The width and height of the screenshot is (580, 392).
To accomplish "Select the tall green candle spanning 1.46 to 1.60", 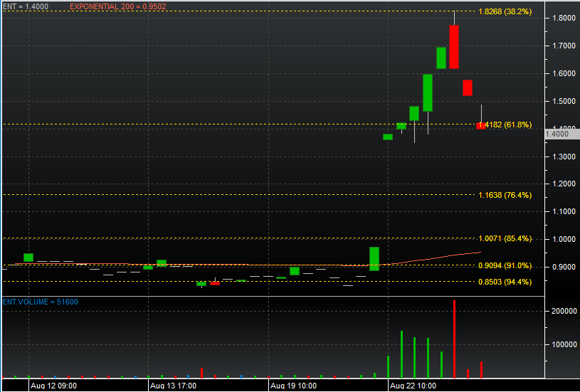I will tap(428, 92).
